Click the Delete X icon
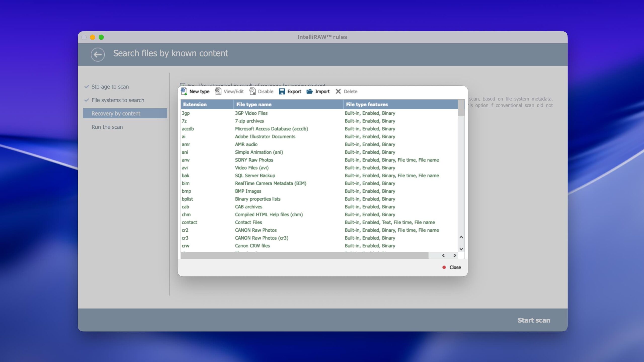This screenshot has width=644, height=362. (338, 91)
